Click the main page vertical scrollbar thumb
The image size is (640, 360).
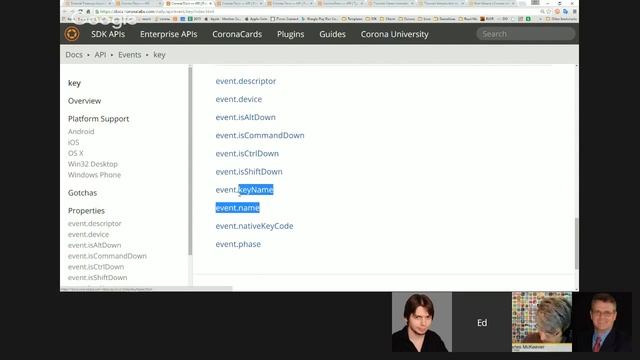576,243
